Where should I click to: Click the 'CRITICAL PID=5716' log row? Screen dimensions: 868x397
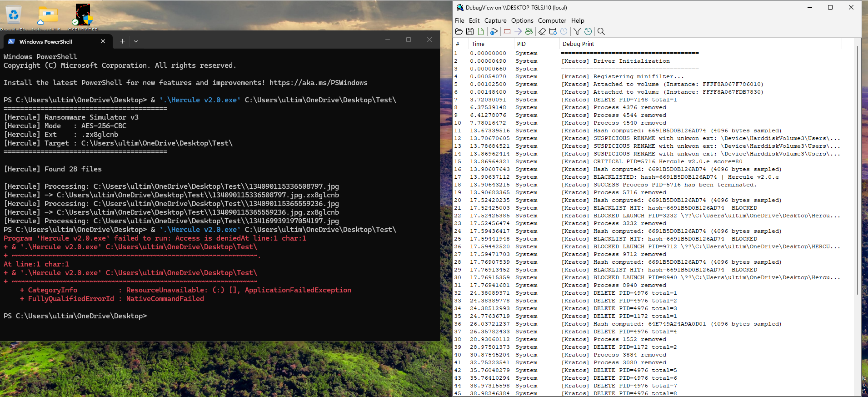click(654, 161)
